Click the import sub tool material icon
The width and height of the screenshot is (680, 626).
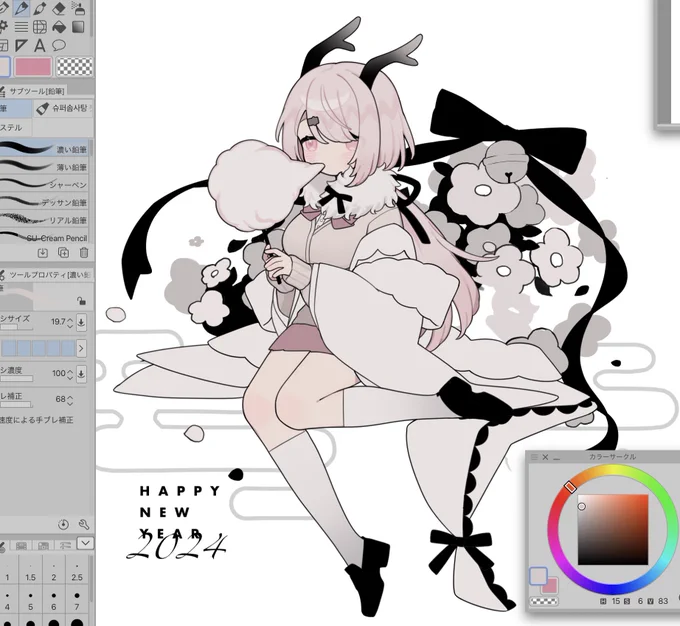(x=42, y=252)
